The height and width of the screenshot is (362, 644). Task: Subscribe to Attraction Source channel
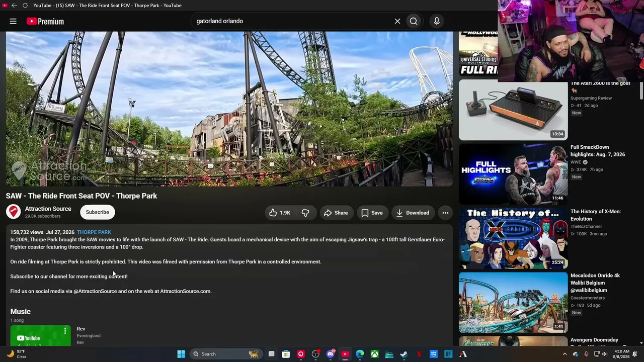97,212
